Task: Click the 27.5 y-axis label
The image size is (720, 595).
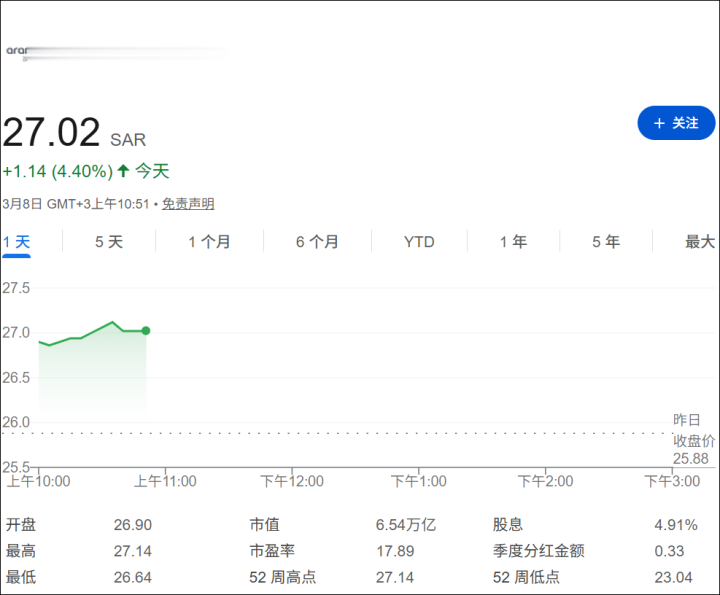Action: (16, 288)
